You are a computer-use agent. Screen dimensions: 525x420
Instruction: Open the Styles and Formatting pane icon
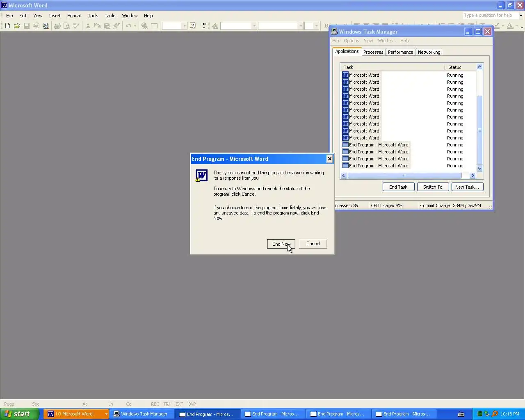pyautogui.click(x=215, y=26)
